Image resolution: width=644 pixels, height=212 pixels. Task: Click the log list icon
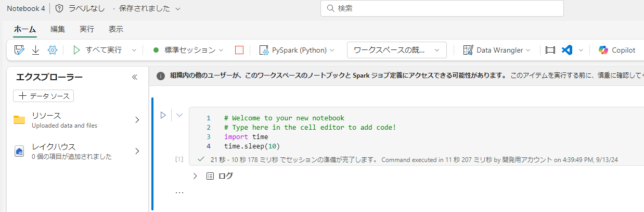(x=210, y=176)
